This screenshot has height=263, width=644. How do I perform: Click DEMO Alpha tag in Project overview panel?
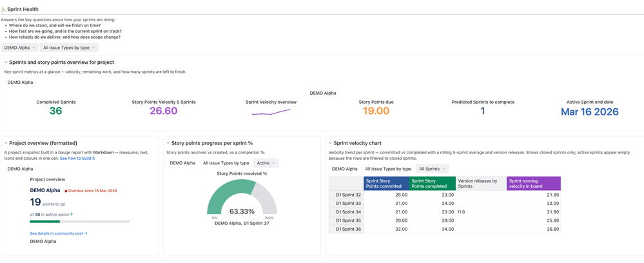click(x=20, y=169)
